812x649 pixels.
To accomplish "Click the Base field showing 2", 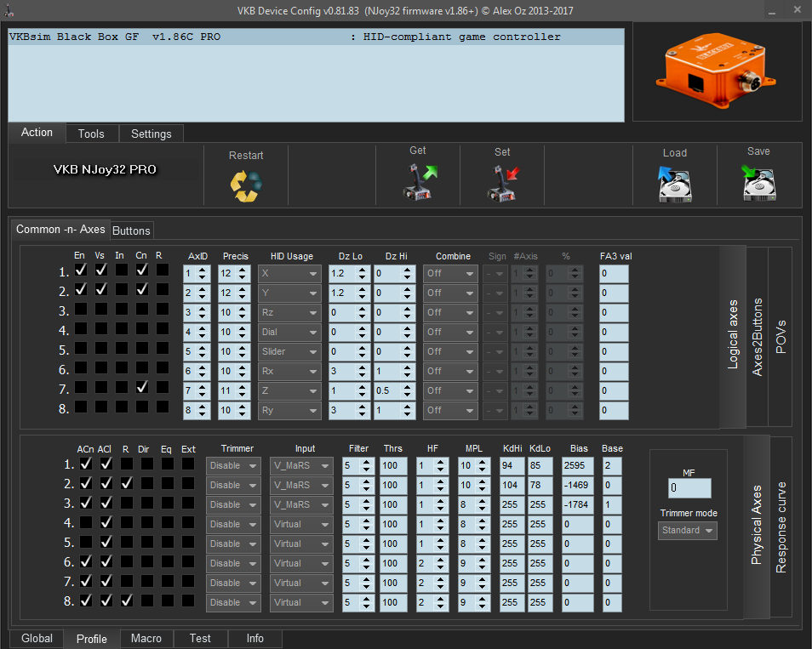I will [612, 466].
